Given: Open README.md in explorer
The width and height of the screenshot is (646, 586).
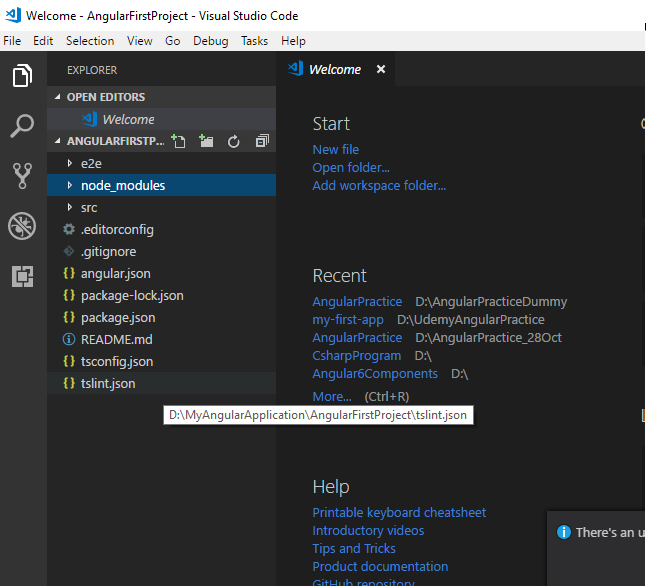Looking at the screenshot, I should tap(162, 339).
